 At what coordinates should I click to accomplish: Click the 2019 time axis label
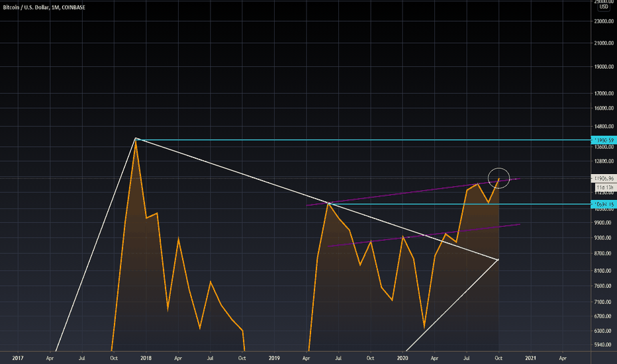[x=274, y=358]
